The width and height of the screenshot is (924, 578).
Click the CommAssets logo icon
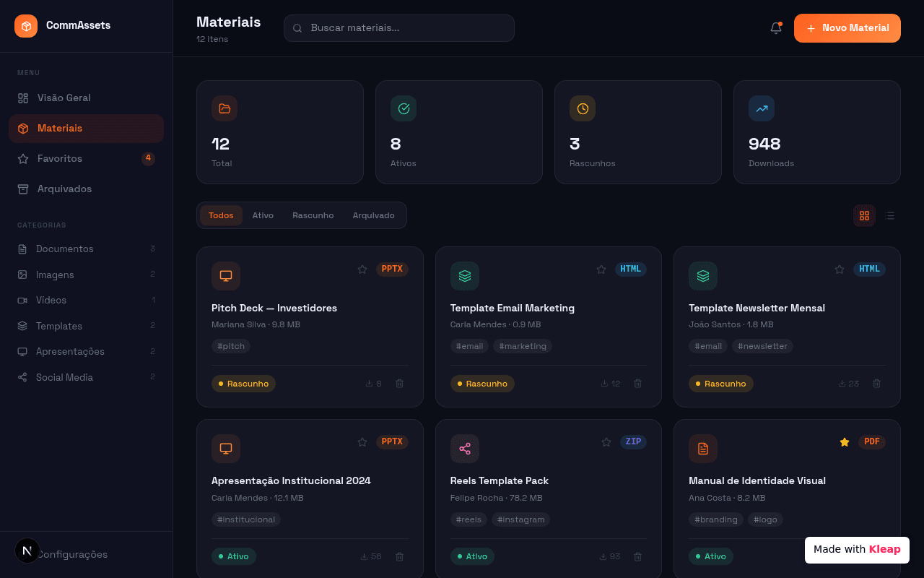pyautogui.click(x=26, y=26)
